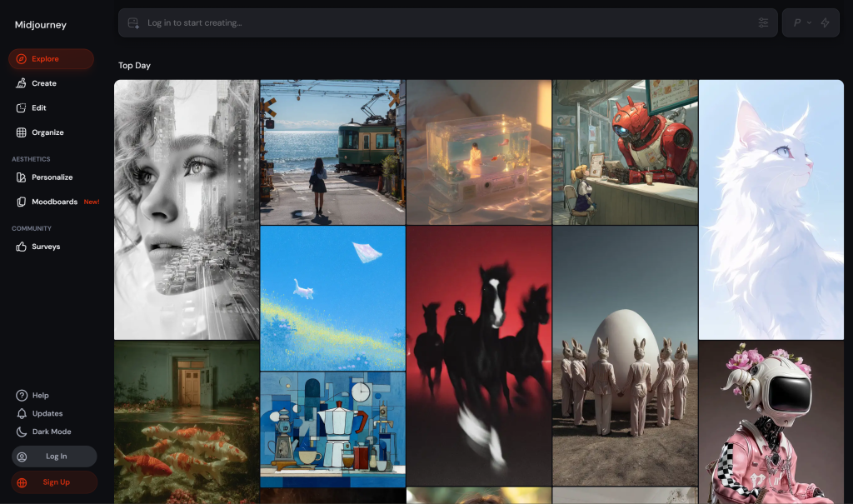Open the red robot cafe image
Viewport: 853px width, 504px height.
point(625,152)
